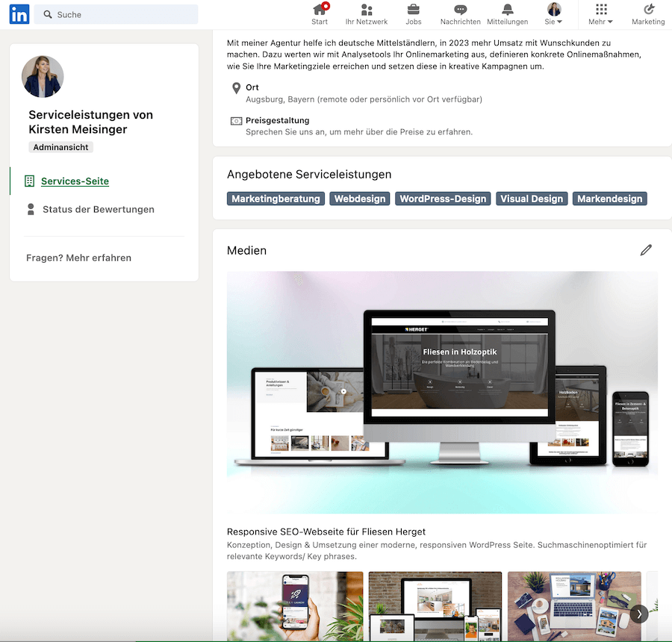This screenshot has height=642, width=672.
Task: Click the Status der Bewertungen person icon
Action: [31, 210]
